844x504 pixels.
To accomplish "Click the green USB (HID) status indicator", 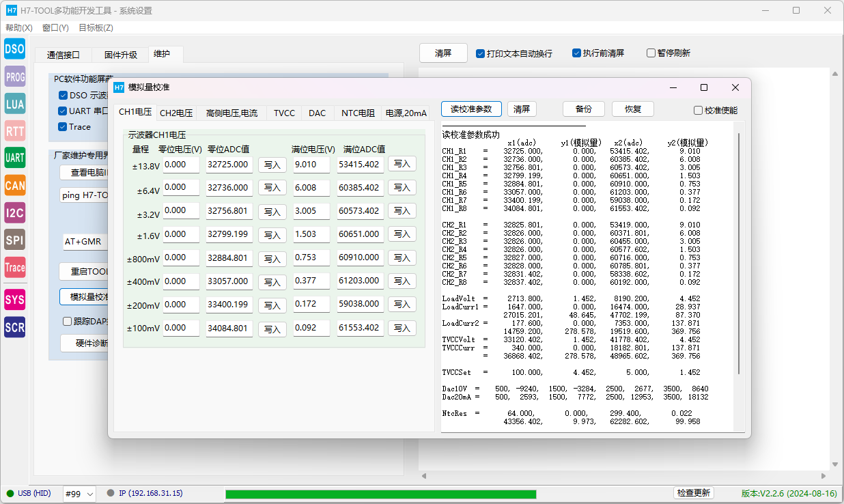I will coord(10,493).
